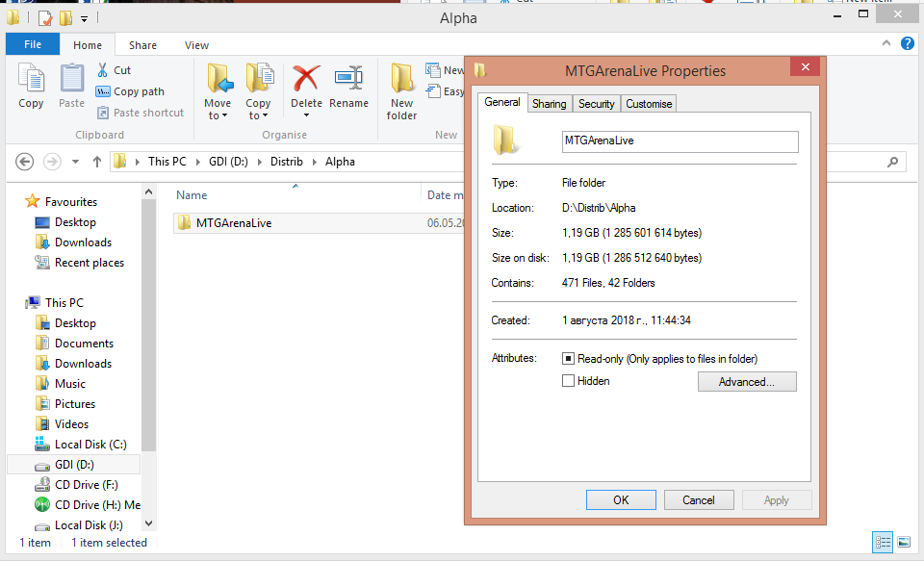Select Local Disk (C:) in navigation pane

coord(90,445)
